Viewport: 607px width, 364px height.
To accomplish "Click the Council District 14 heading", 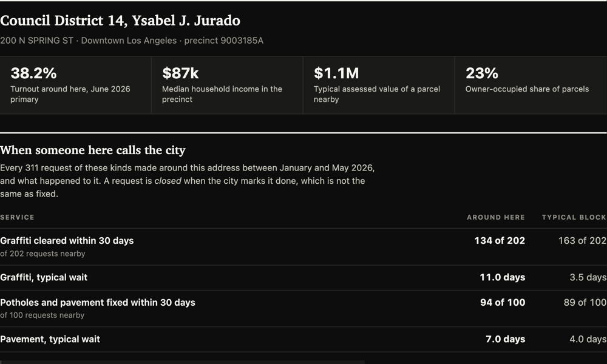I will point(120,21).
